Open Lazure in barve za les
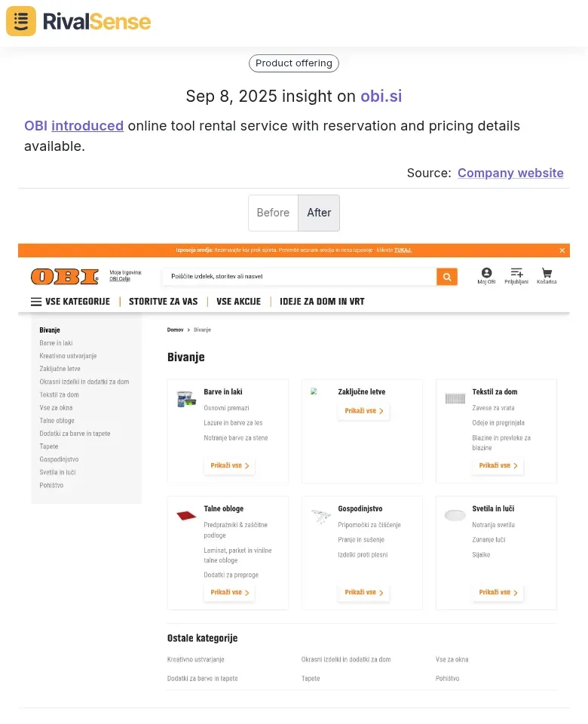 [x=233, y=423]
